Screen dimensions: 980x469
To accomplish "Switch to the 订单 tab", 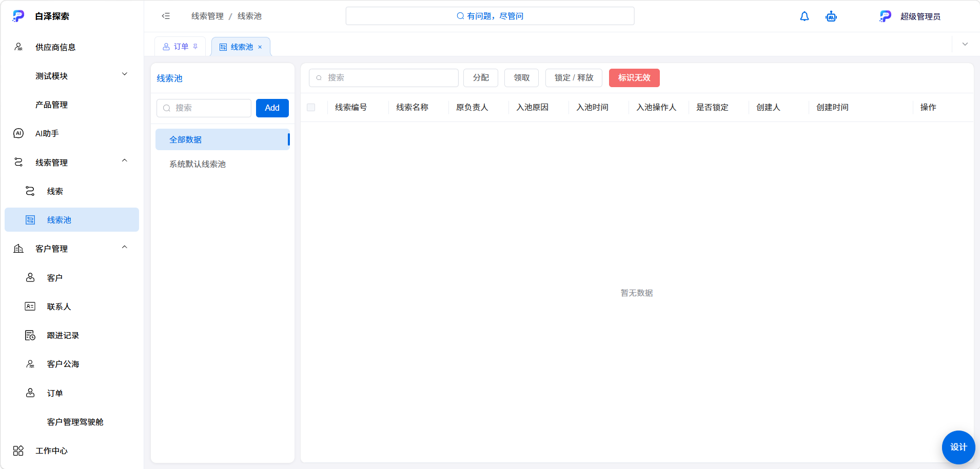I will coord(180,47).
